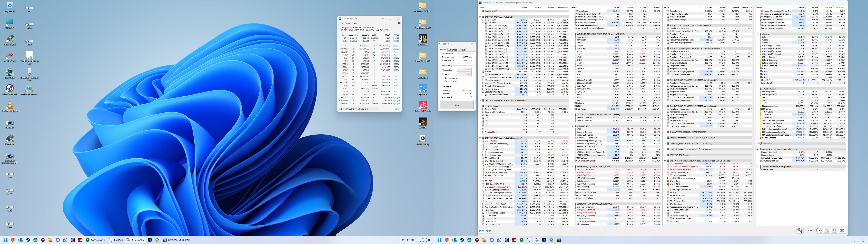Switch to the Advanced tab in RAM Test
The image size is (868, 244).
pos(452,50)
